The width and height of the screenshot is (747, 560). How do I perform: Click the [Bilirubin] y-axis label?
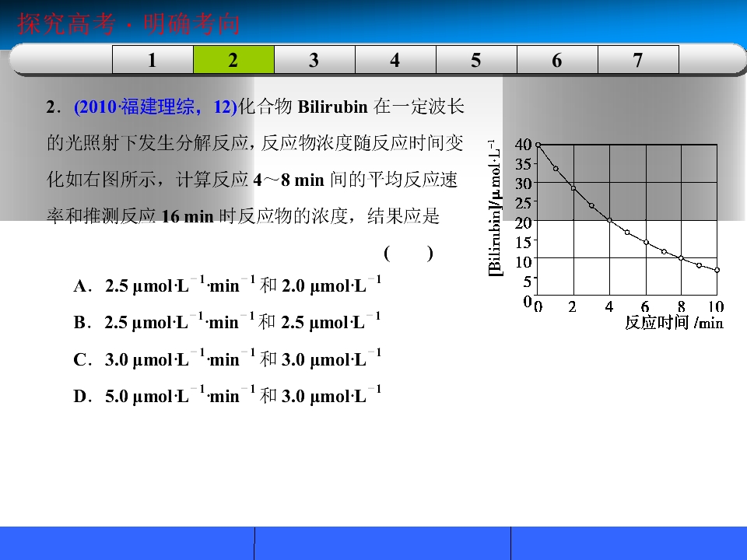(x=495, y=208)
